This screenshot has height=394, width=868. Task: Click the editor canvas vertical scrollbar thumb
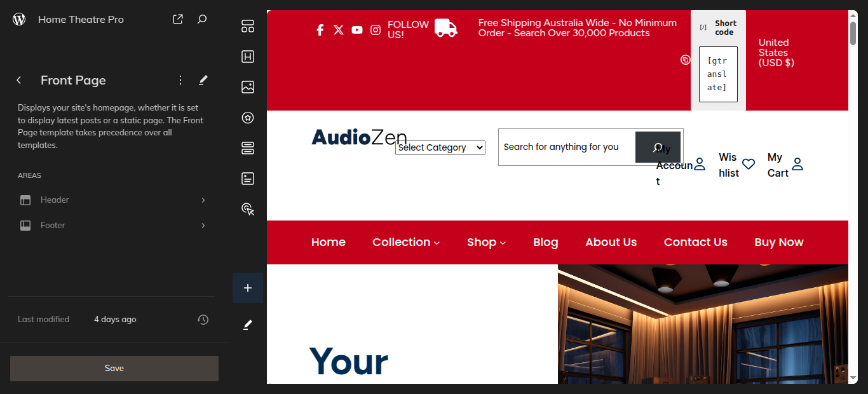[853, 33]
